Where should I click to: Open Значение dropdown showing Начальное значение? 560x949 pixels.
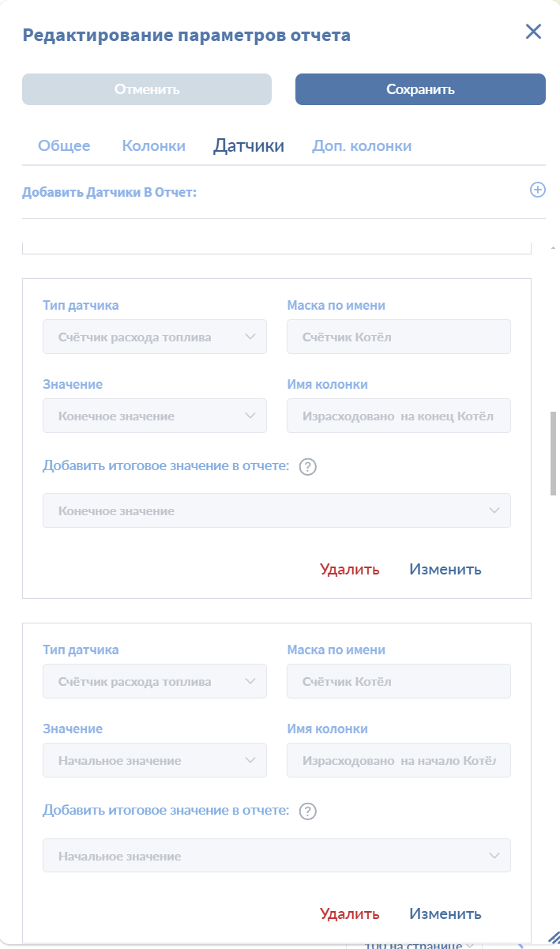click(x=155, y=760)
